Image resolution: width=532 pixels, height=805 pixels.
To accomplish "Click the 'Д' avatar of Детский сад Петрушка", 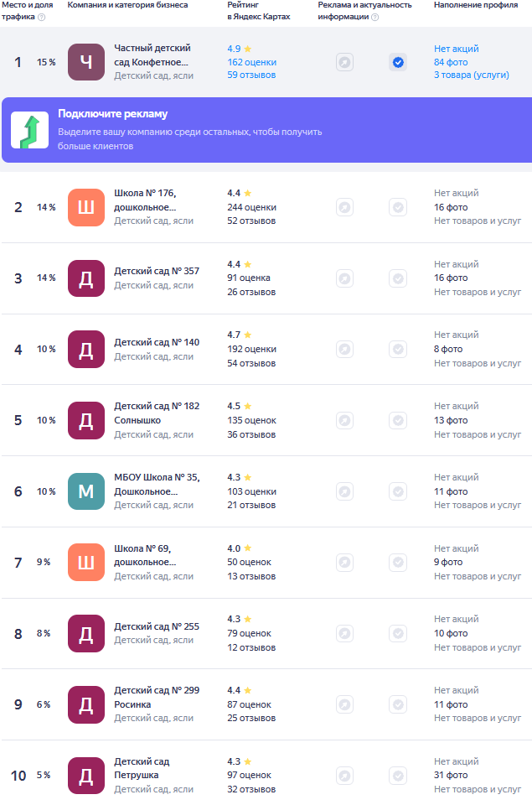I will [86, 775].
